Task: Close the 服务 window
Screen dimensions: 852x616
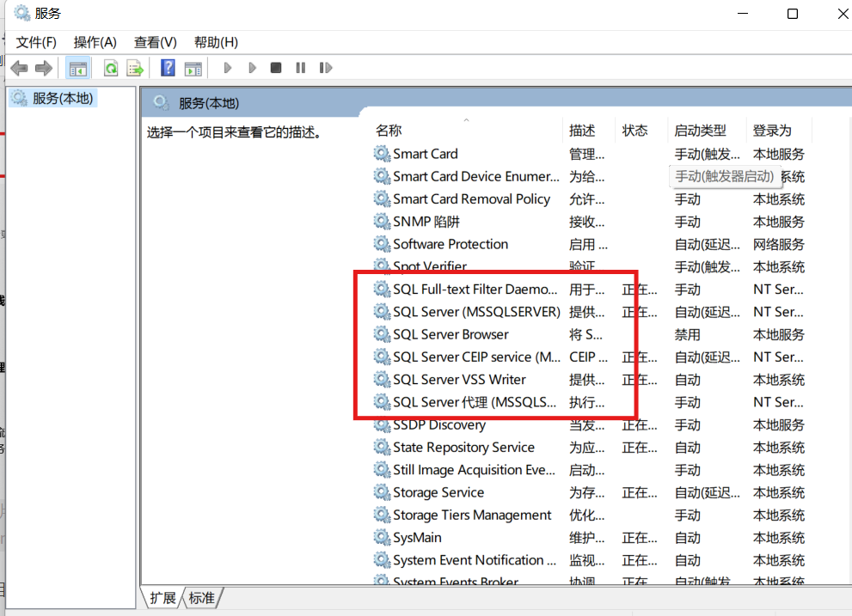Action: pos(843,14)
